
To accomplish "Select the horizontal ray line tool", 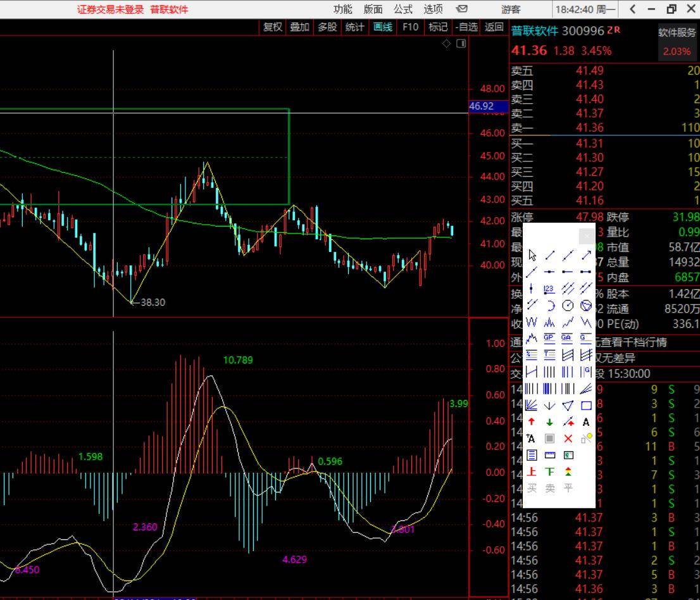I will 568,272.
